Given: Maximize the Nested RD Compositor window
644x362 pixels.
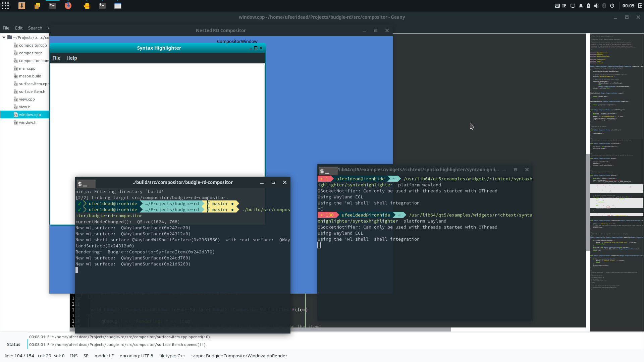Looking at the screenshot, I should tap(376, 31).
